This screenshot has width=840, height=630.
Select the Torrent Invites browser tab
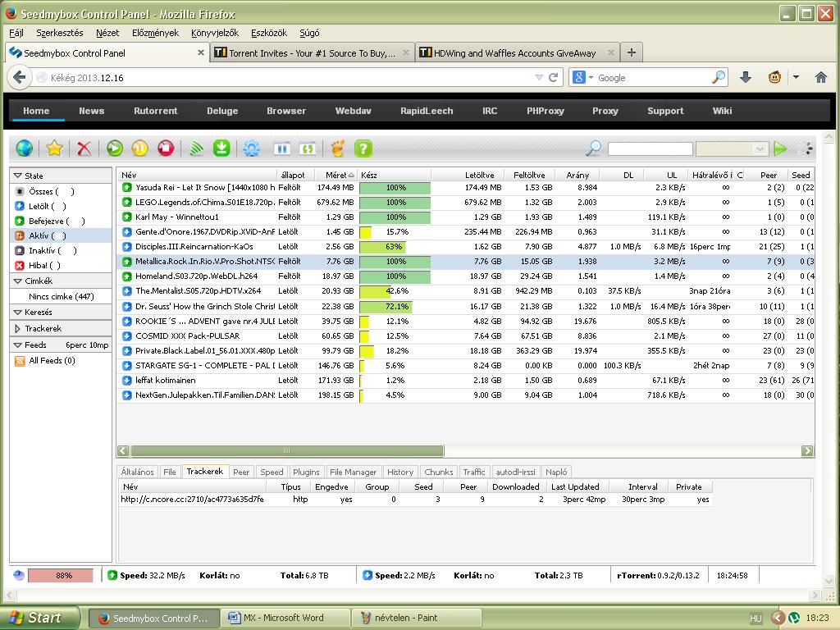[x=313, y=53]
